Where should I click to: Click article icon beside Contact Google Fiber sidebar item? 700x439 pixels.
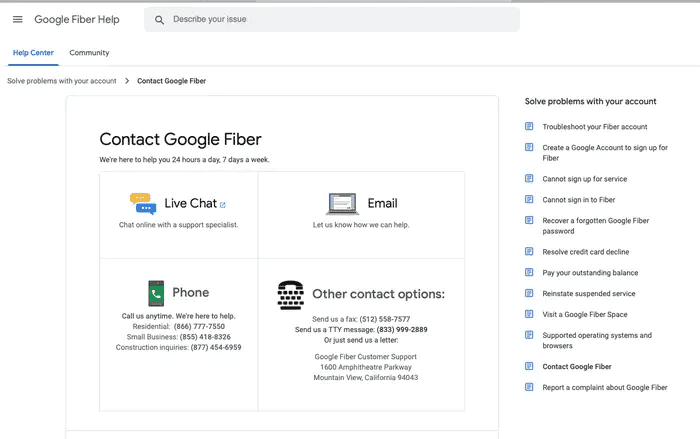(529, 366)
